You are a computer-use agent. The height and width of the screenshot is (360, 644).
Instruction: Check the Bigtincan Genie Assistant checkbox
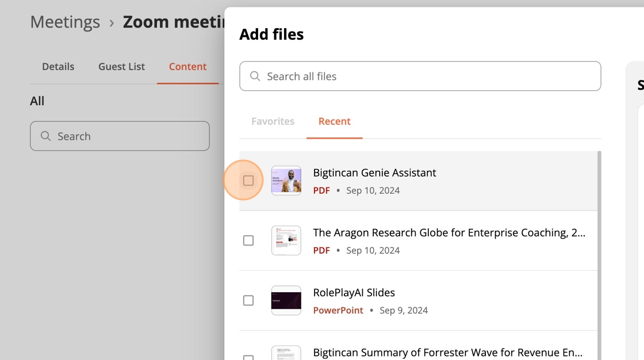tap(248, 181)
